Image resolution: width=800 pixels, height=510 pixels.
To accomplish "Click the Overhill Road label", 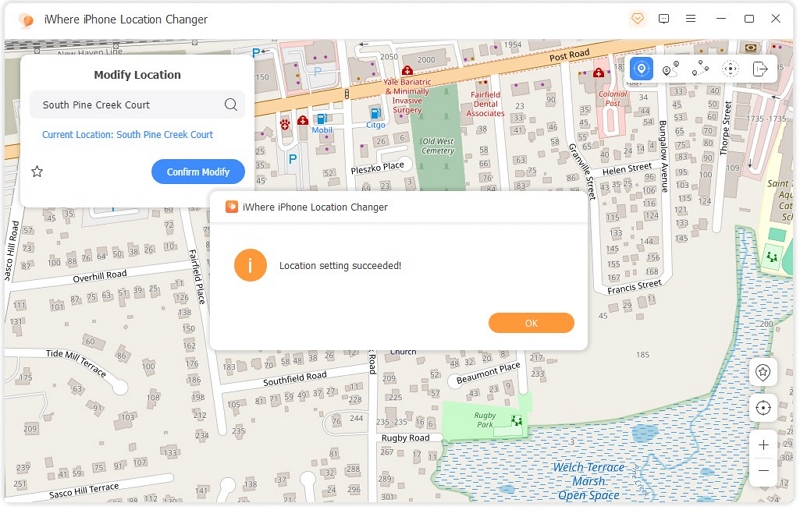I will [99, 276].
